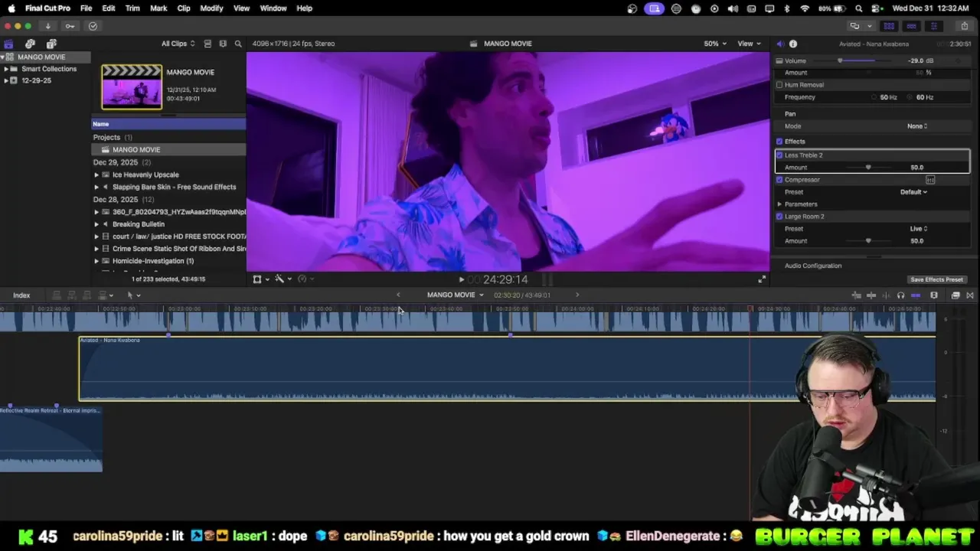Click the browser search magnifier icon
This screenshot has height=551, width=980.
238,44
